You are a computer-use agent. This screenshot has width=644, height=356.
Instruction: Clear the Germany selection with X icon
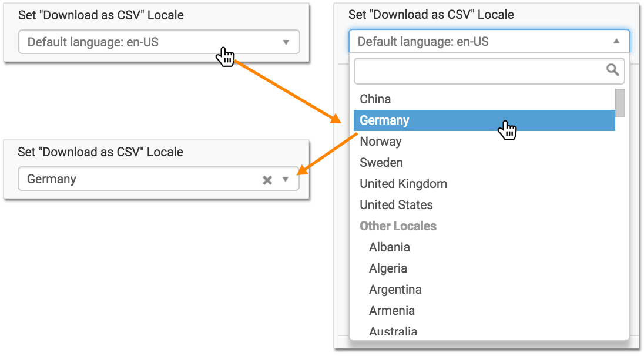coord(267,180)
